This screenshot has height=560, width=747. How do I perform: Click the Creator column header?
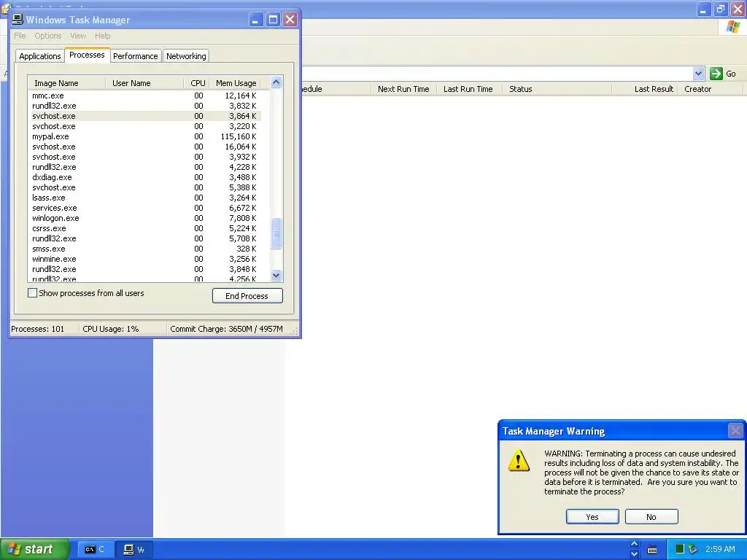[x=710, y=89]
